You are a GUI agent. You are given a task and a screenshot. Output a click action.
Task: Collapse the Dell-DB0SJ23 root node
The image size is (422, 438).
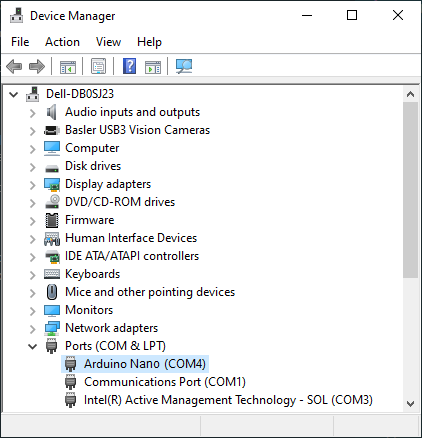(14, 94)
